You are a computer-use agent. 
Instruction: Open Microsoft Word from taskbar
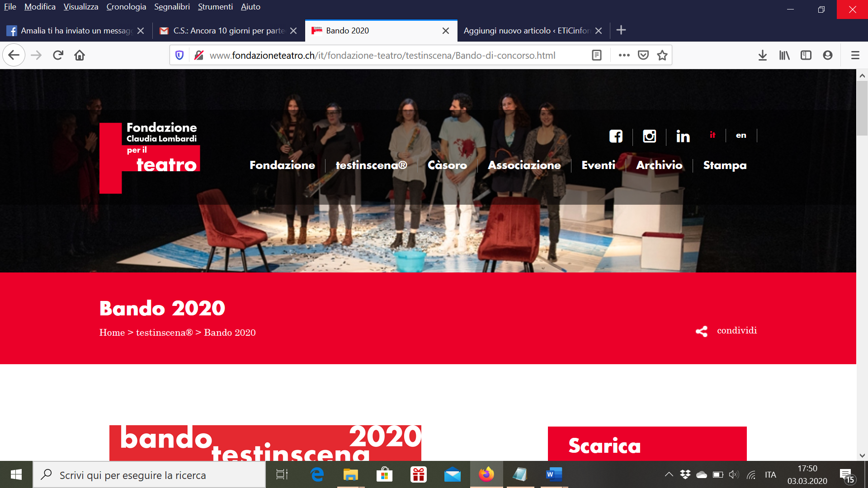click(554, 475)
